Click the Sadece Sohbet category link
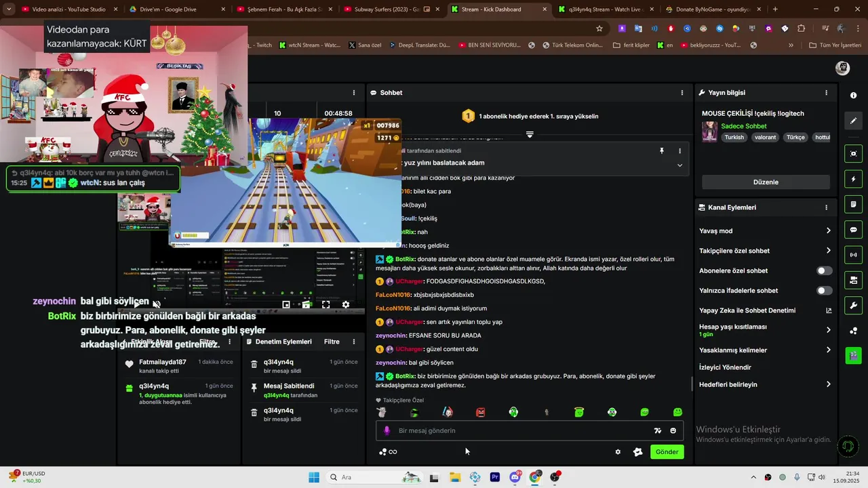This screenshot has height=488, width=868. point(744,126)
